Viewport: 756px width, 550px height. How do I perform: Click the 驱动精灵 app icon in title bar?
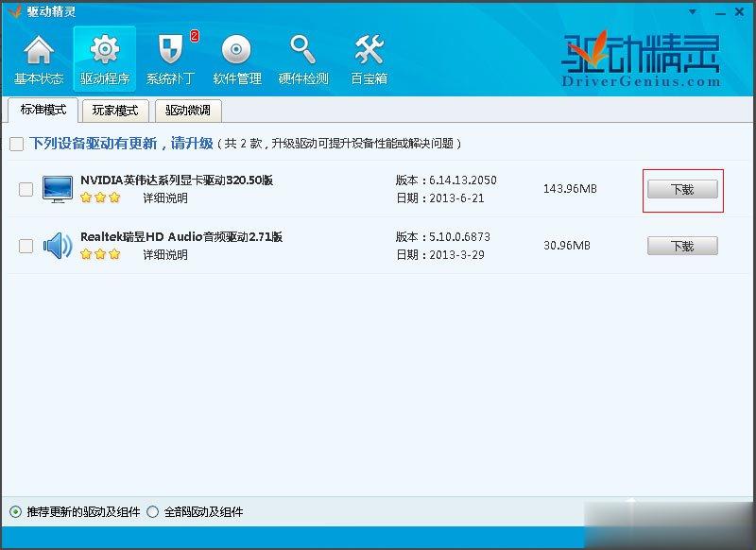(x=14, y=11)
